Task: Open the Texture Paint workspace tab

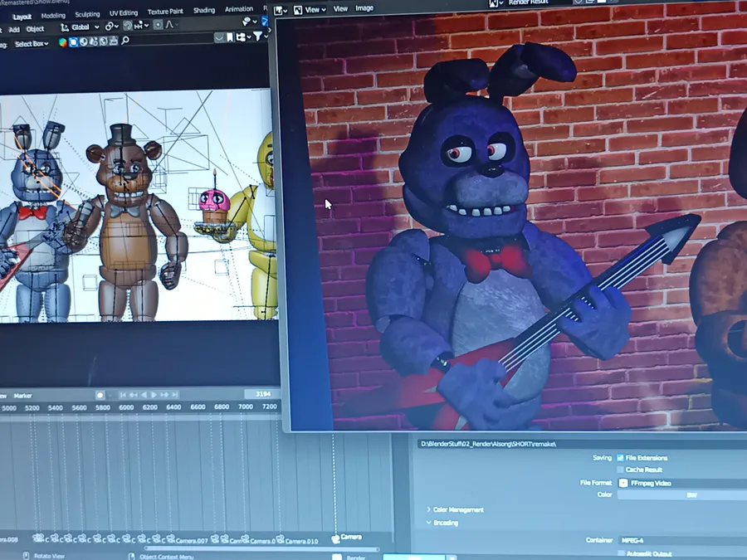Action: pos(165,12)
